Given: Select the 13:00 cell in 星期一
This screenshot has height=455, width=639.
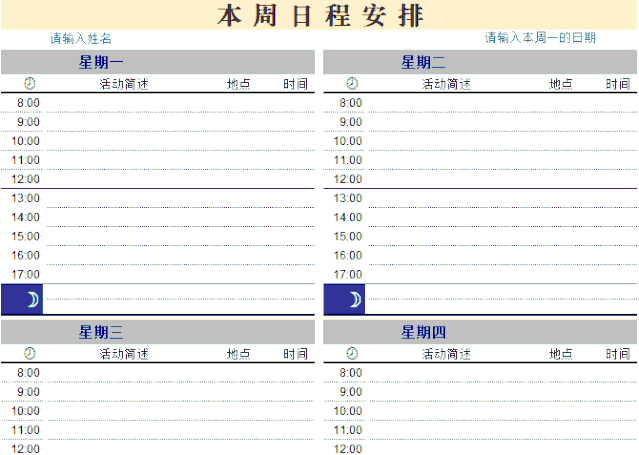Looking at the screenshot, I should coord(25,198).
